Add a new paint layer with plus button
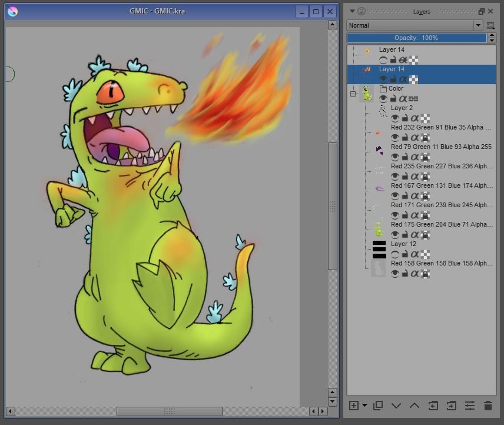 [354, 406]
